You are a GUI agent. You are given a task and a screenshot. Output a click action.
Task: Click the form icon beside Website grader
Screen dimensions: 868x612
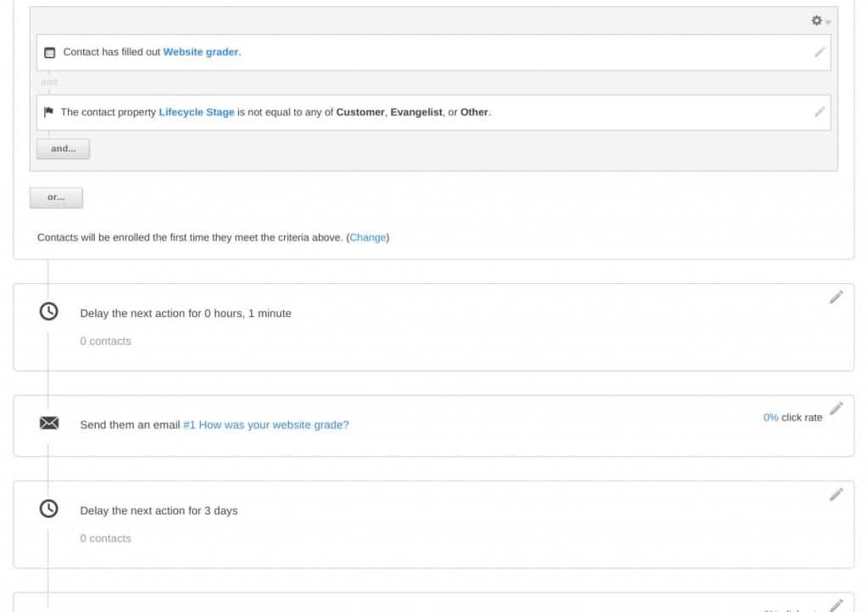[x=50, y=53]
